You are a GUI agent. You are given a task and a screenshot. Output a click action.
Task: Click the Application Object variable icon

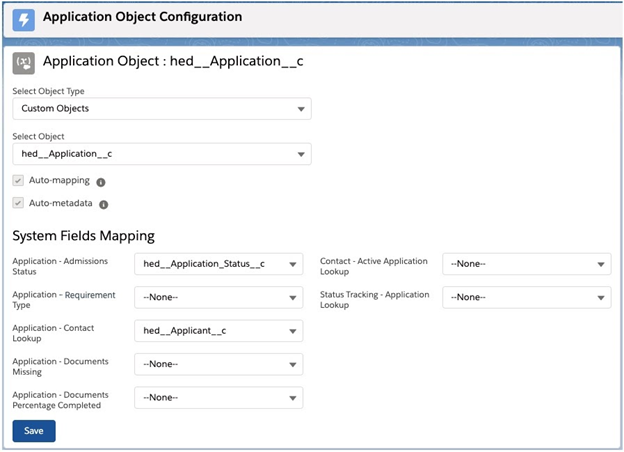[23, 62]
